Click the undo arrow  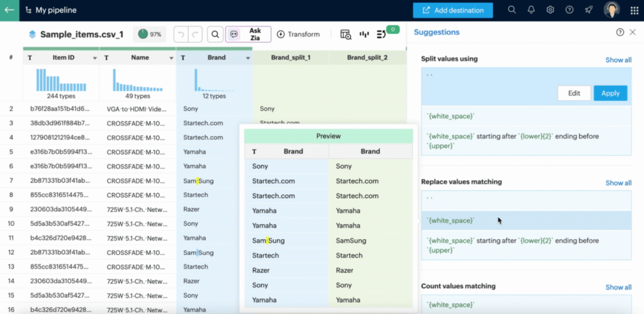click(181, 35)
